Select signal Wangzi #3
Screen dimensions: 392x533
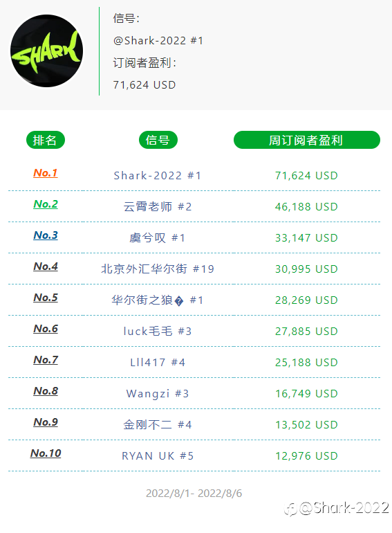158,394
